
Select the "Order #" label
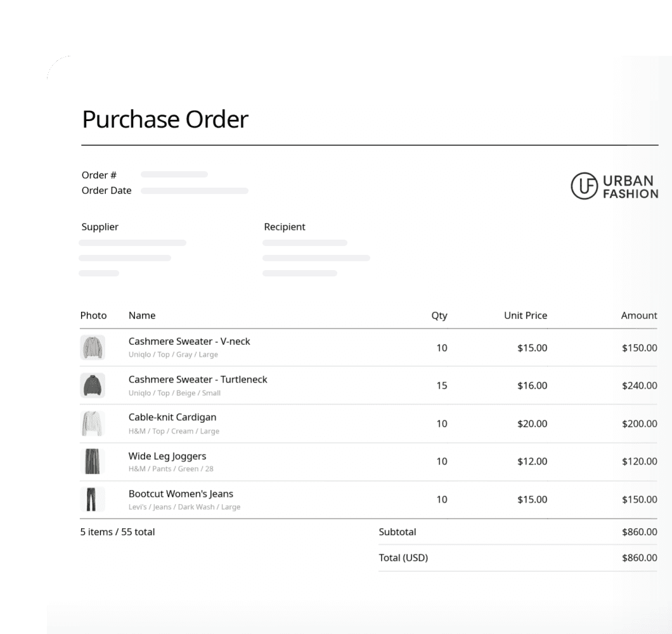pos(99,175)
